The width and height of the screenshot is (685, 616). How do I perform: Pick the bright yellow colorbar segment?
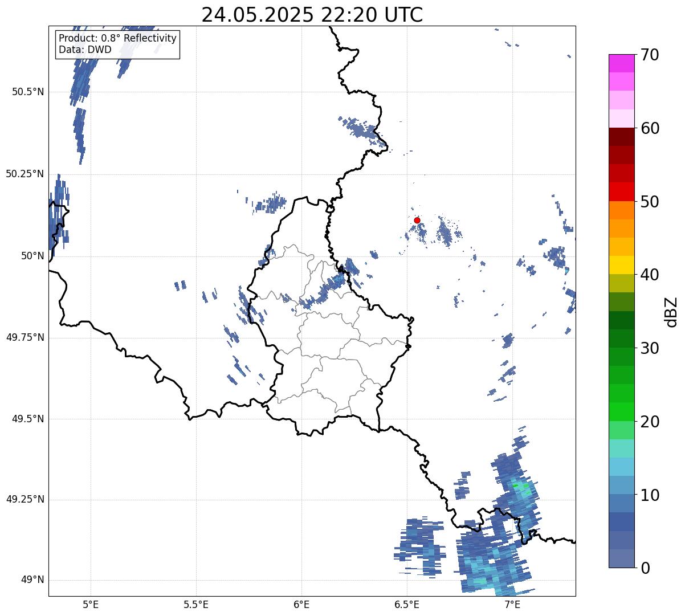[621, 265]
